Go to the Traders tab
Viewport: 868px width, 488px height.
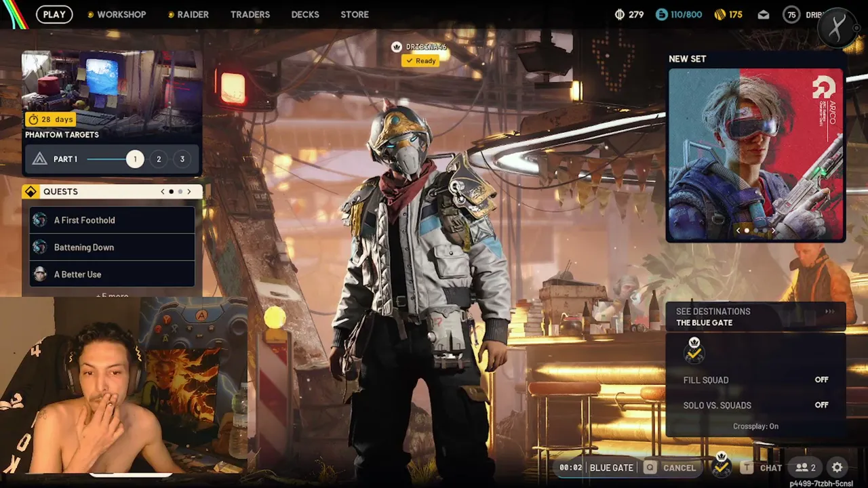[x=250, y=14]
